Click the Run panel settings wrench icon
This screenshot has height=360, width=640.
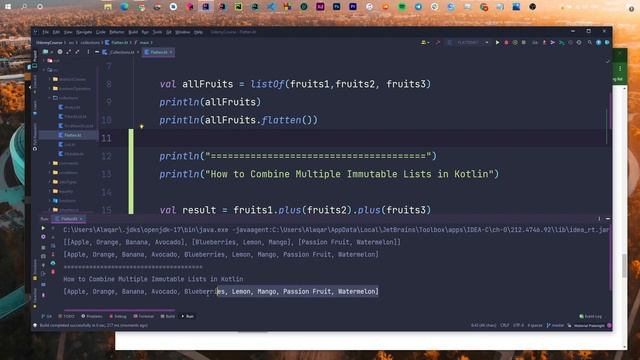[43, 237]
